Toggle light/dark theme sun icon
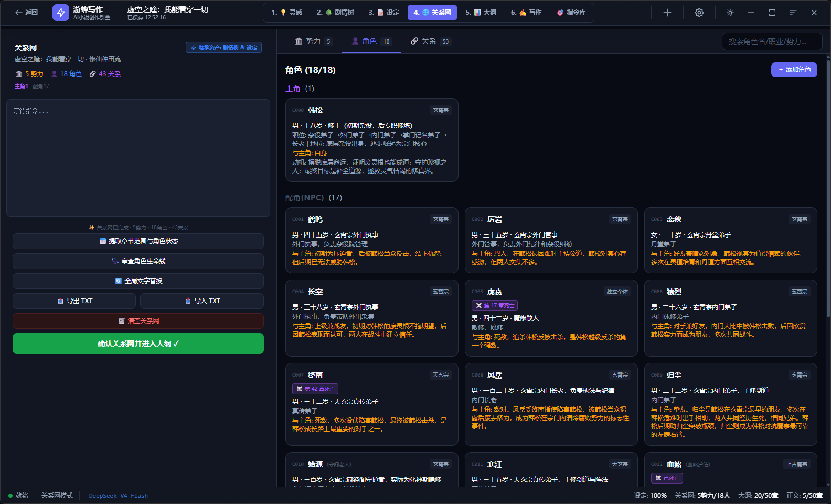 [730, 13]
